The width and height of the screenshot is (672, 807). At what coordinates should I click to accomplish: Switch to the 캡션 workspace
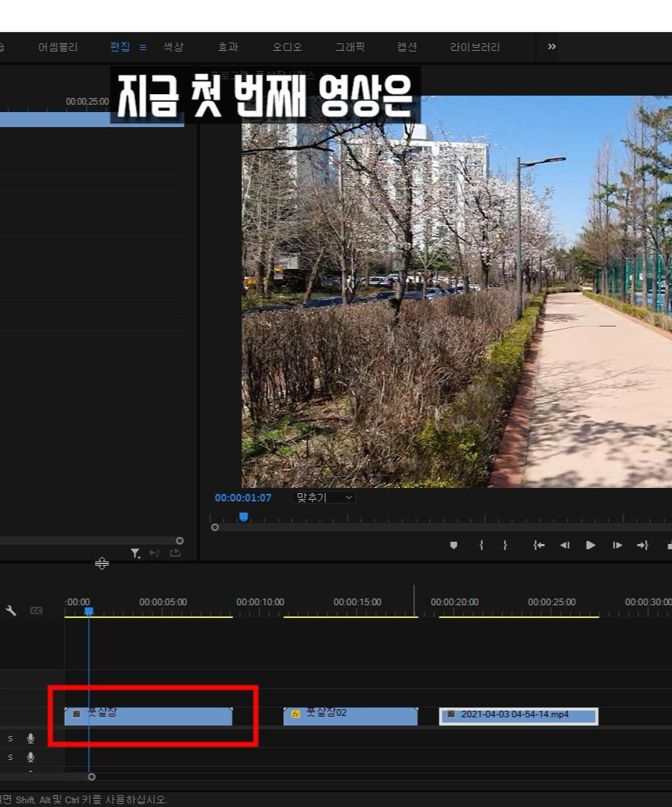tap(407, 47)
